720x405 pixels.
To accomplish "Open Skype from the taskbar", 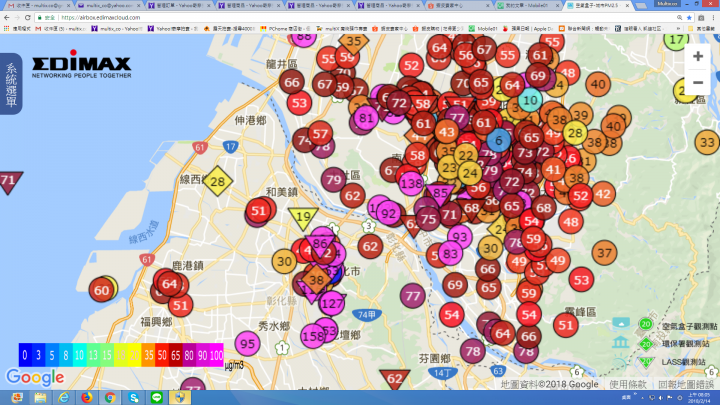I will tap(133, 398).
